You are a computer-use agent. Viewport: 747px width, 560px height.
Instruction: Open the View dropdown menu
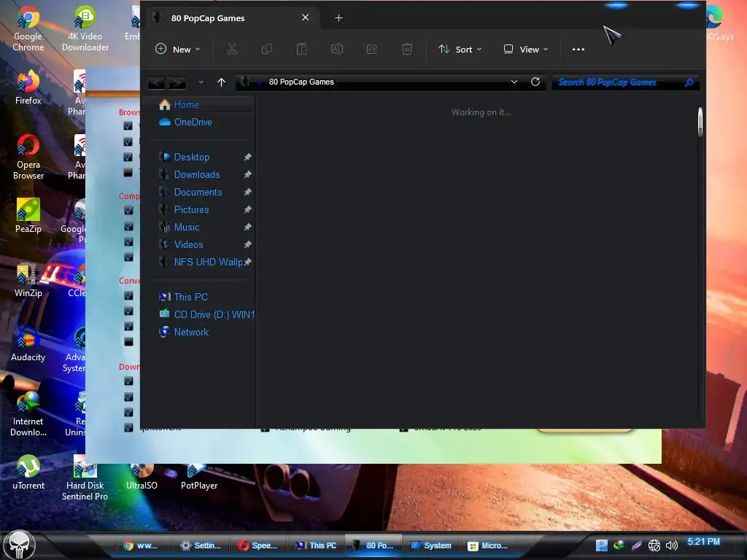coord(526,49)
